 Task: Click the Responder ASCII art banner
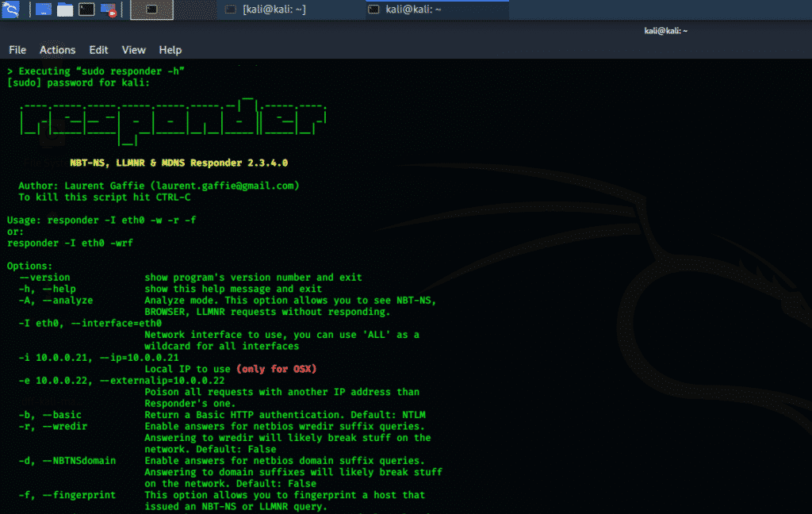[173, 121]
